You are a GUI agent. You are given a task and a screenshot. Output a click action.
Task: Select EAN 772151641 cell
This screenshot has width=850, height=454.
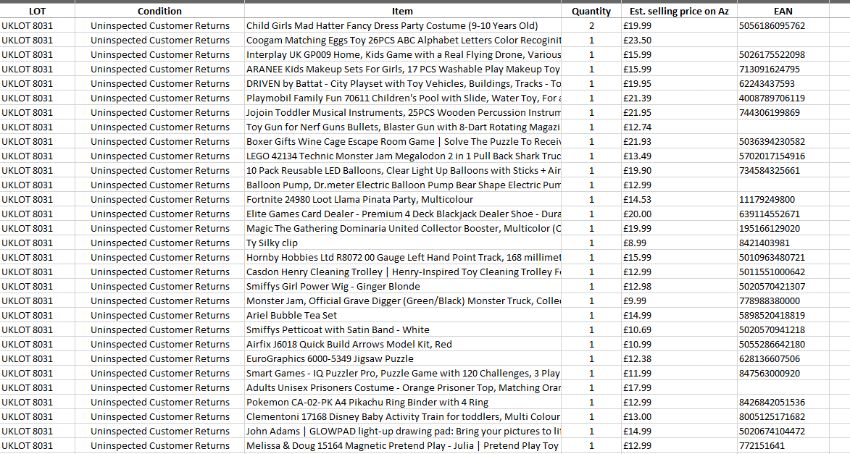coord(783,445)
